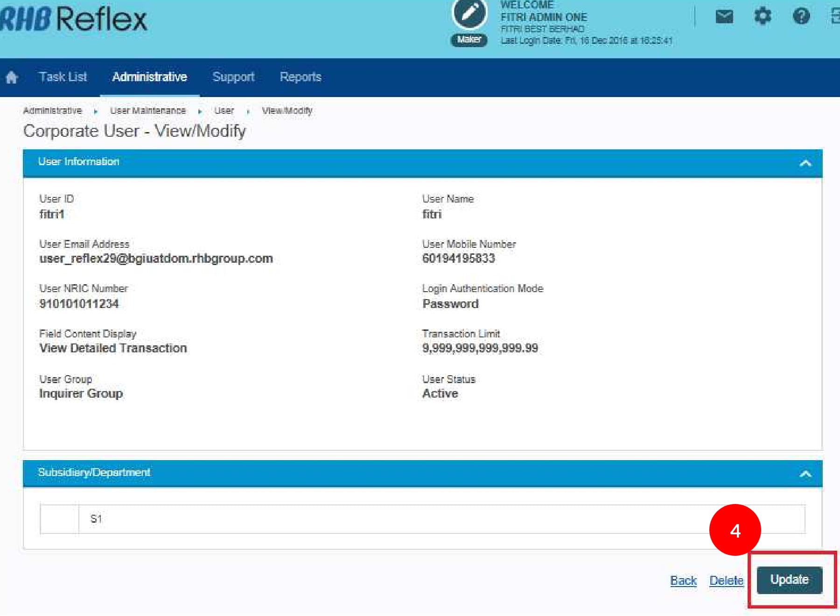This screenshot has width=840, height=616.
Task: Click the Maker pencil profile icon
Action: 469,14
